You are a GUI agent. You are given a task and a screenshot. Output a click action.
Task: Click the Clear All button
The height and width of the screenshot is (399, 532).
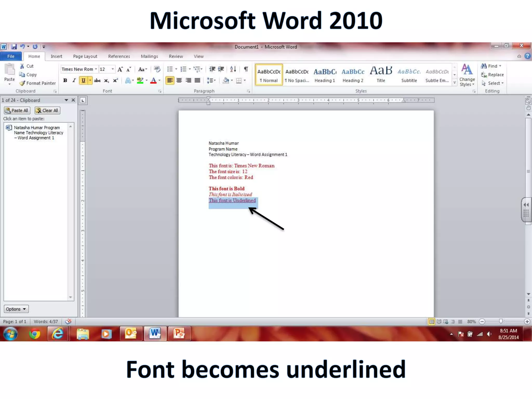pos(48,110)
